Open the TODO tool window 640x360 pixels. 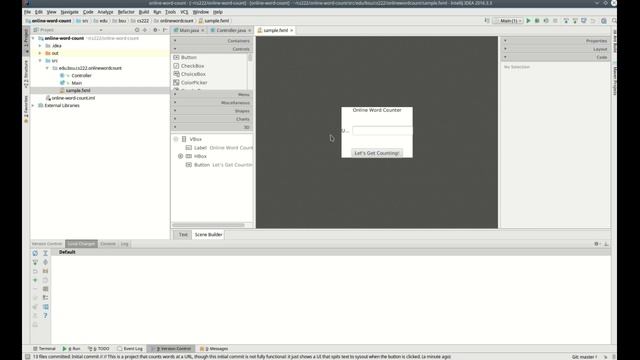[x=99, y=349]
